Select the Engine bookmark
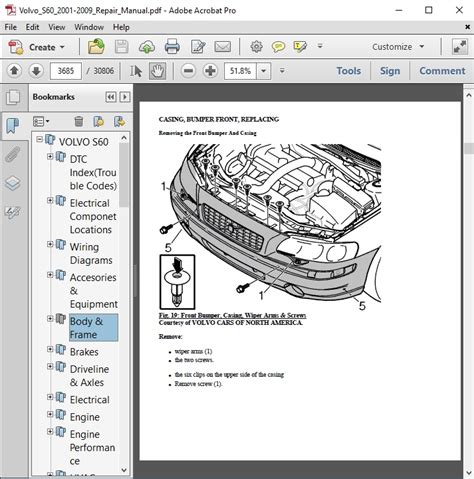 click(85, 417)
